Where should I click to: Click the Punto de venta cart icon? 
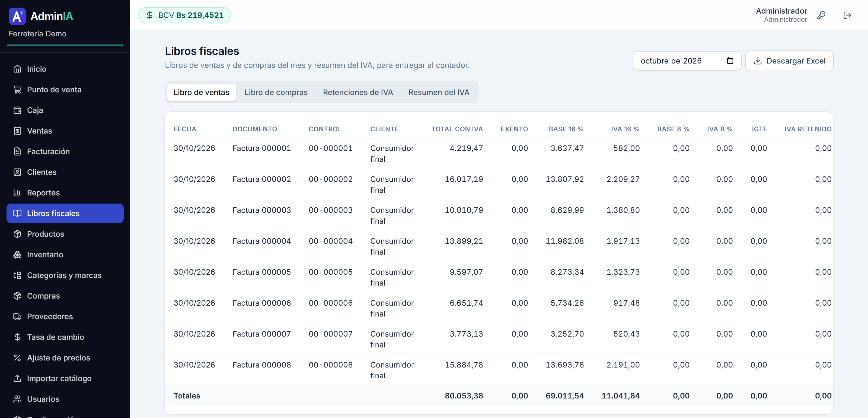coord(17,89)
